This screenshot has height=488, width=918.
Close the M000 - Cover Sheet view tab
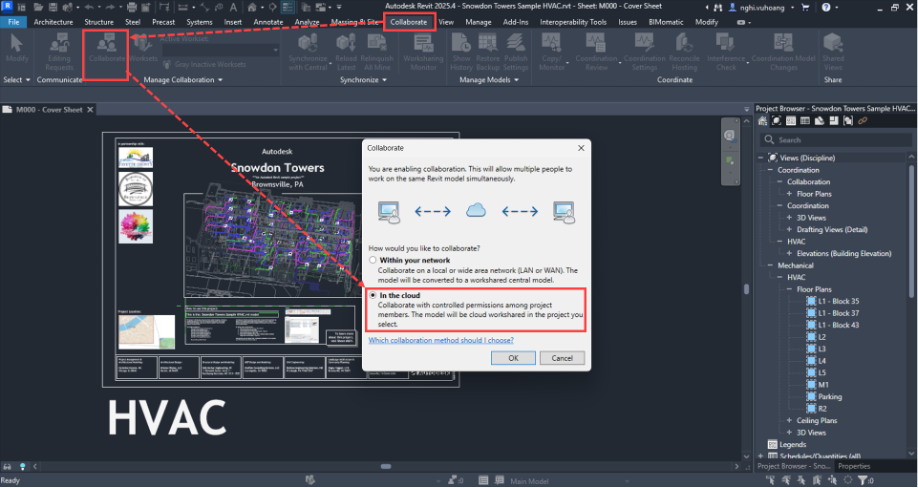pyautogui.click(x=90, y=110)
